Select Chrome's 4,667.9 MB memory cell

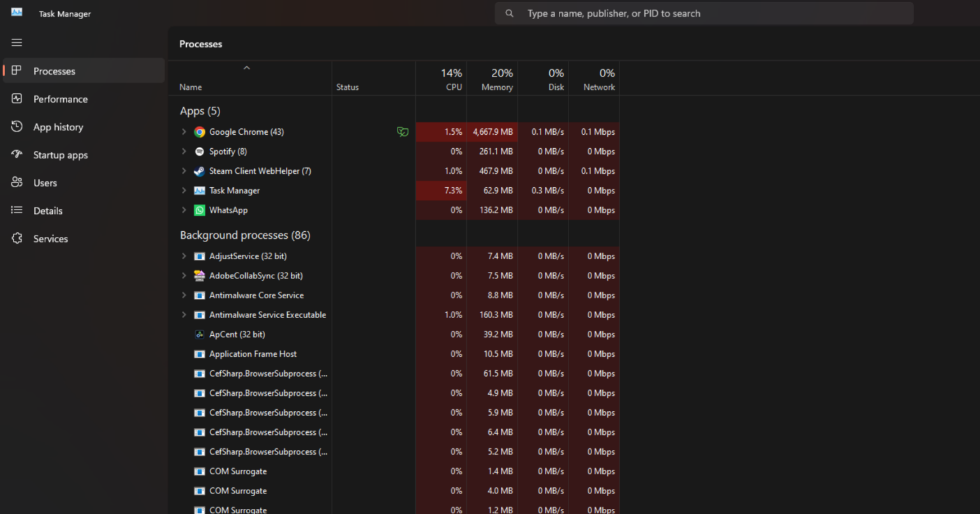[x=492, y=132]
